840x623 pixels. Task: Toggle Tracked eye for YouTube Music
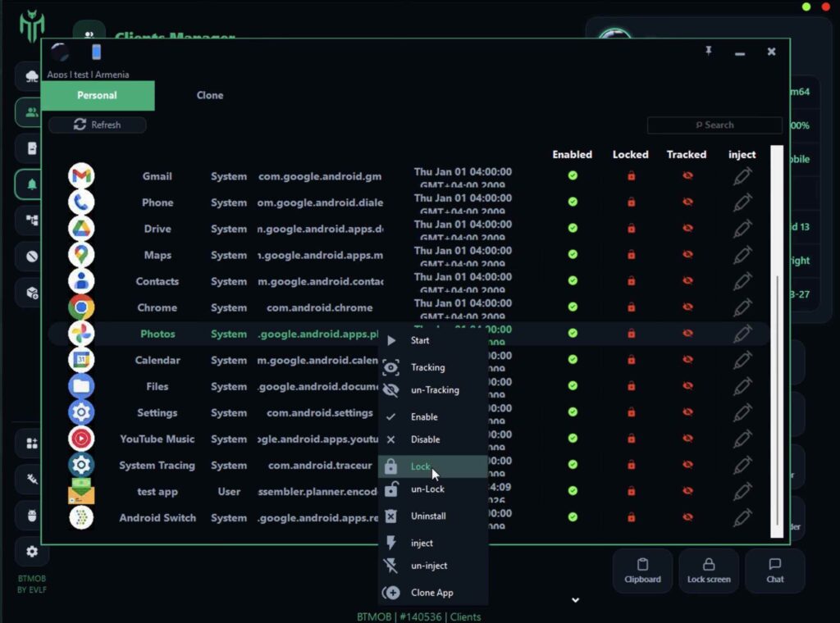688,438
